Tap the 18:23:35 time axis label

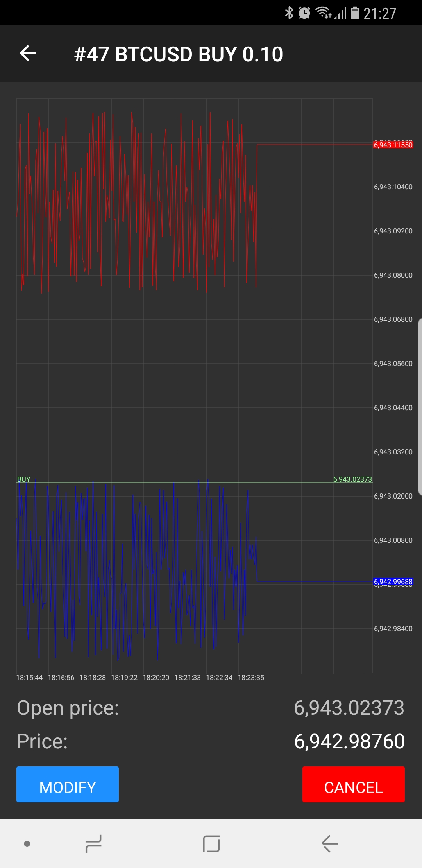tap(251, 678)
